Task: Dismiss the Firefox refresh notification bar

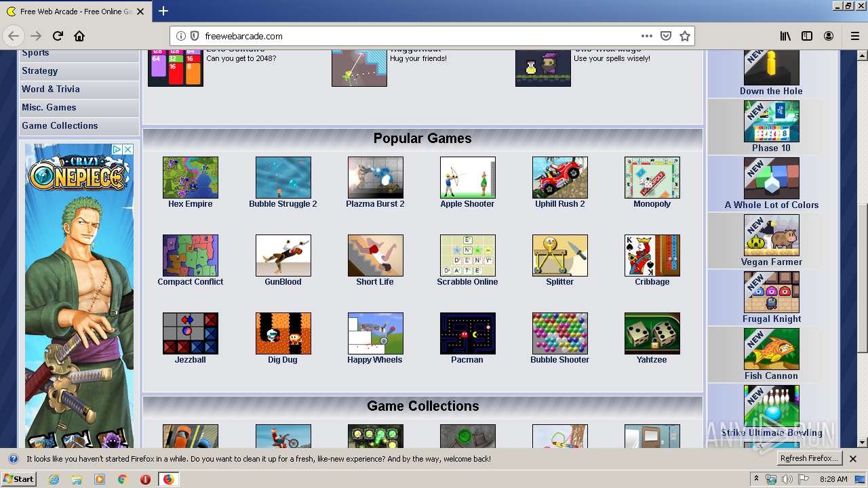Action: (853, 459)
